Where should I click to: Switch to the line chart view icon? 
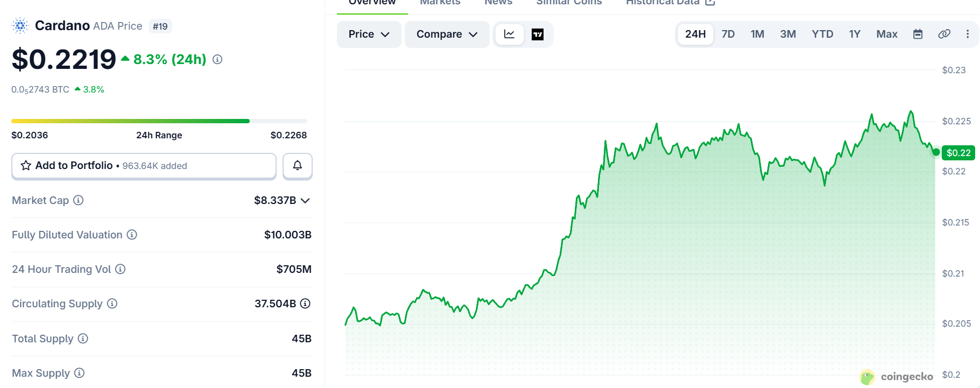click(509, 34)
